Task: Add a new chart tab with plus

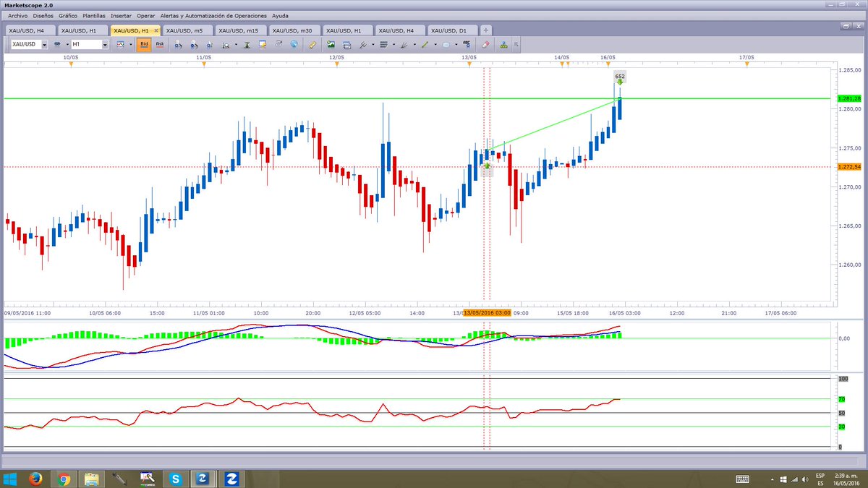Action: tap(486, 30)
